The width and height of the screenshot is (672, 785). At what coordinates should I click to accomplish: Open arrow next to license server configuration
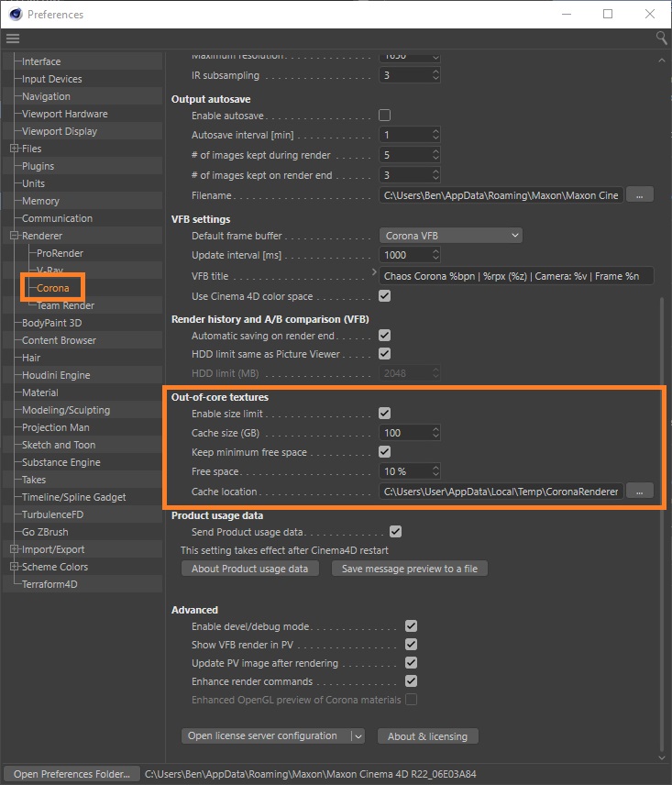click(x=358, y=735)
